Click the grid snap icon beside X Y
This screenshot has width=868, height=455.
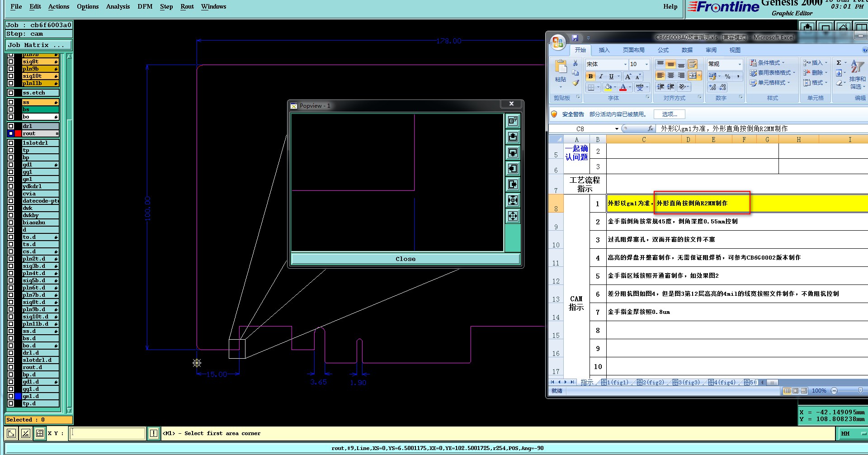point(40,433)
